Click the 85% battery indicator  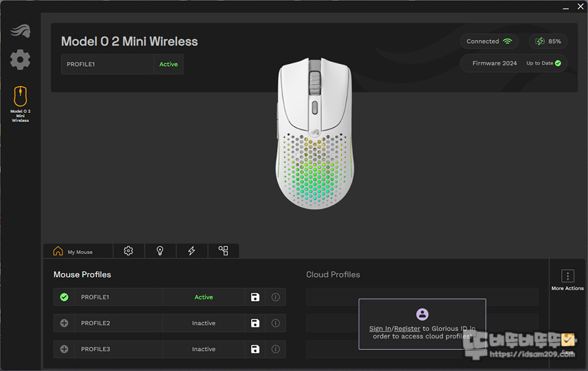(548, 41)
